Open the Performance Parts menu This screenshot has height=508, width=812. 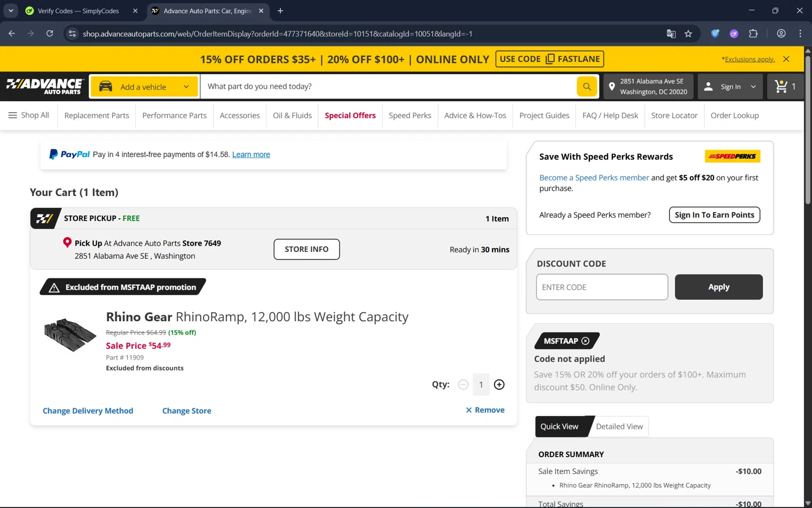pos(174,115)
